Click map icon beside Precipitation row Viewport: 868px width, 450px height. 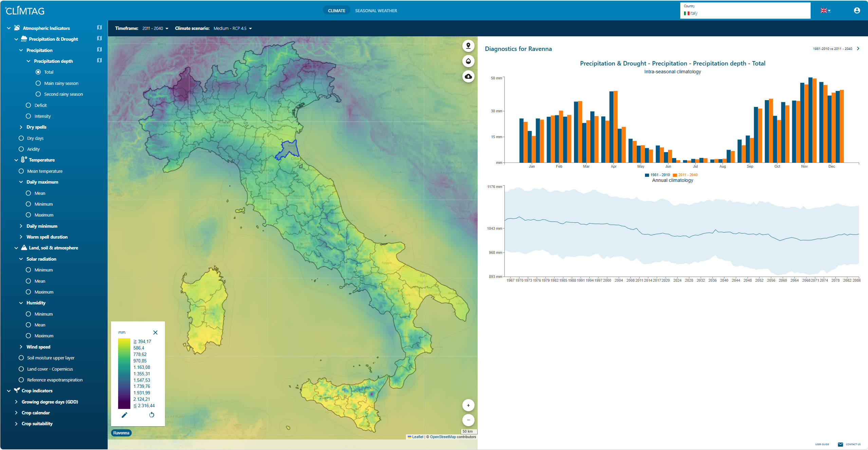99,50
